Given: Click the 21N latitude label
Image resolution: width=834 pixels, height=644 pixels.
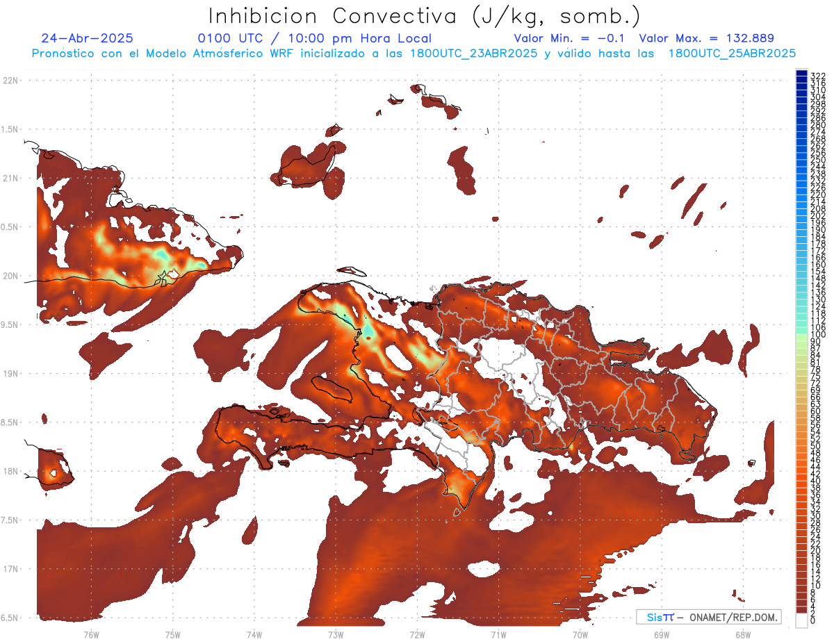Looking at the screenshot, I should [10, 179].
